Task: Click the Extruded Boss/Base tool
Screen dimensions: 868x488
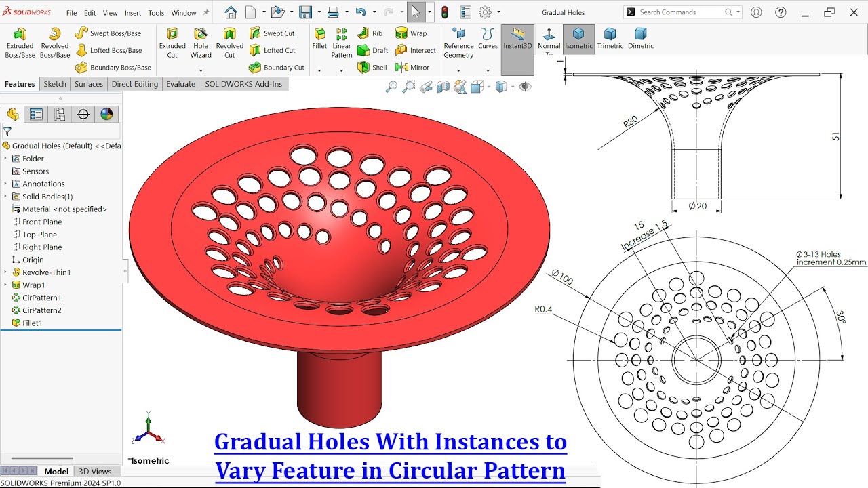Action: tap(20, 43)
